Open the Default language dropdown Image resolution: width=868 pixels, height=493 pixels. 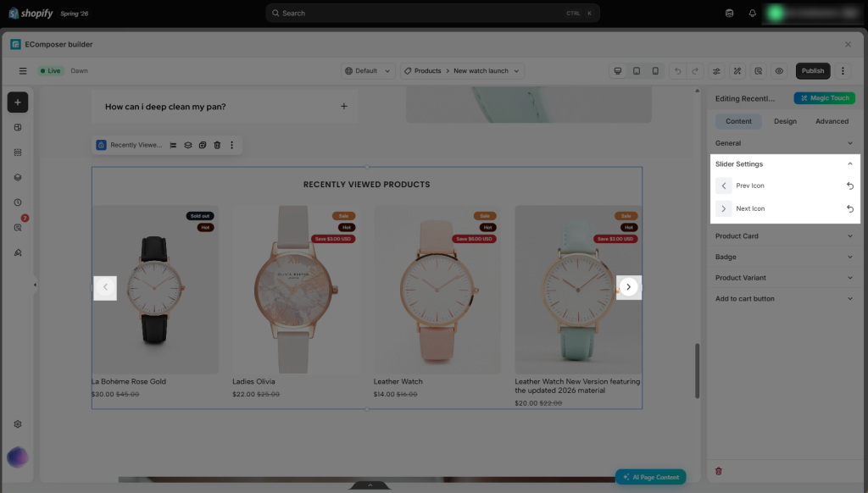368,71
